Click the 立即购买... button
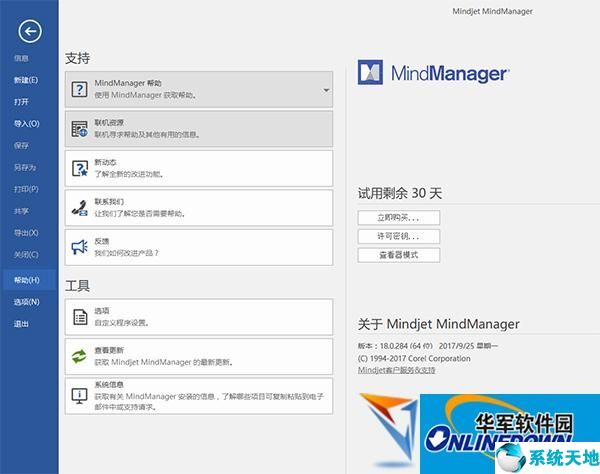Screen dimensions: 600x474 coord(399,218)
